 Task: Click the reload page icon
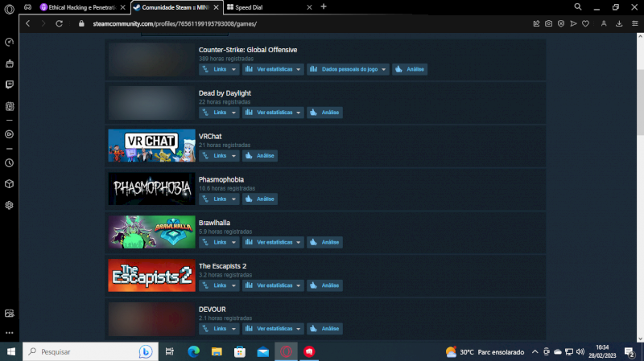pos(59,24)
